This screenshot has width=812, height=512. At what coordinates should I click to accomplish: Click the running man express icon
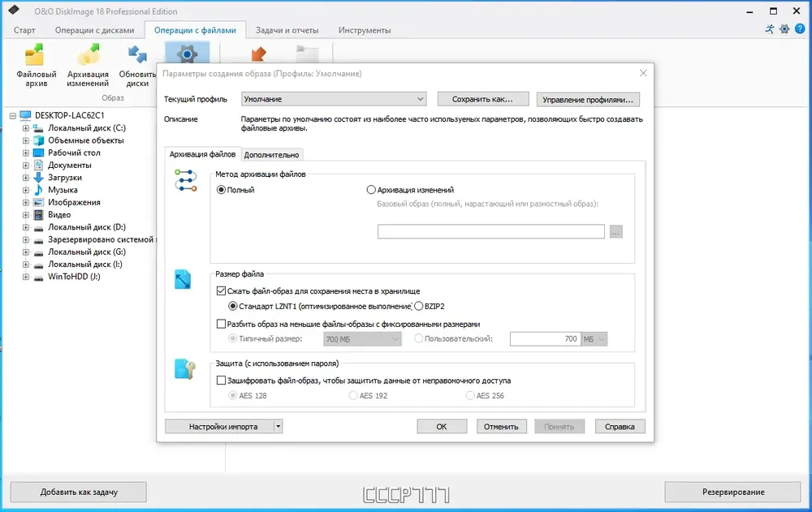click(770, 29)
